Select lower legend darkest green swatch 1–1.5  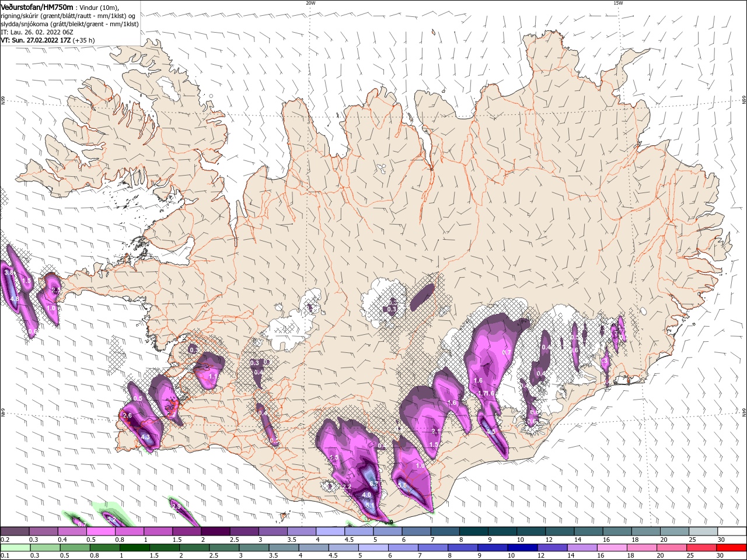(x=134, y=548)
